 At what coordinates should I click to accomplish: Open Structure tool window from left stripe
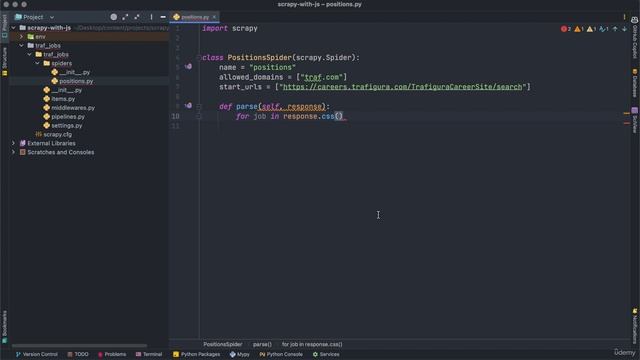coord(4,62)
